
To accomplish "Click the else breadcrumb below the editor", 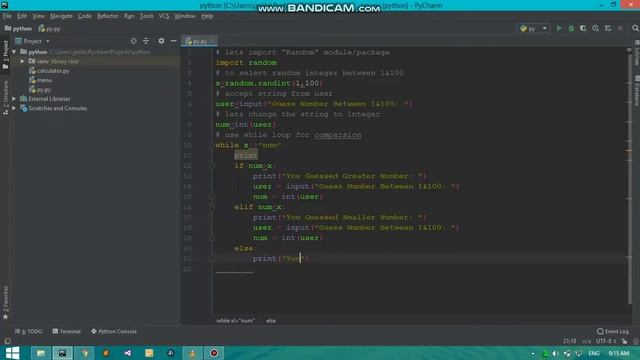I will point(271,321).
